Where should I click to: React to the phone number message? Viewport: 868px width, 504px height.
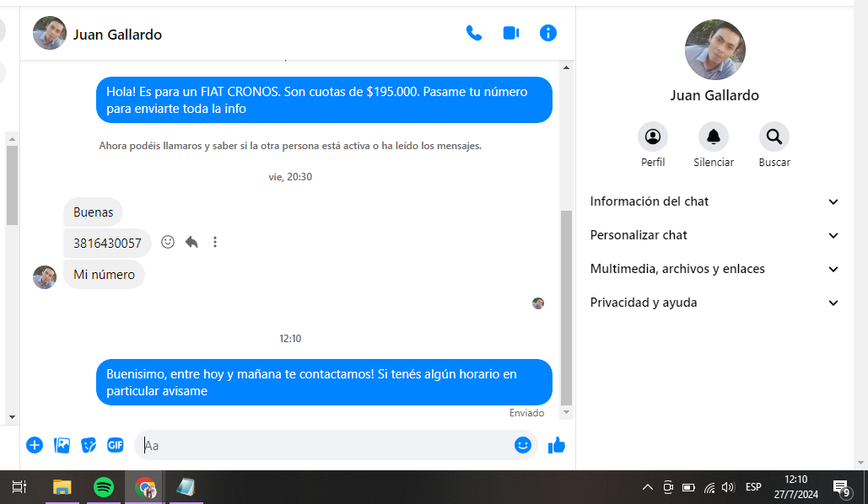tap(168, 242)
